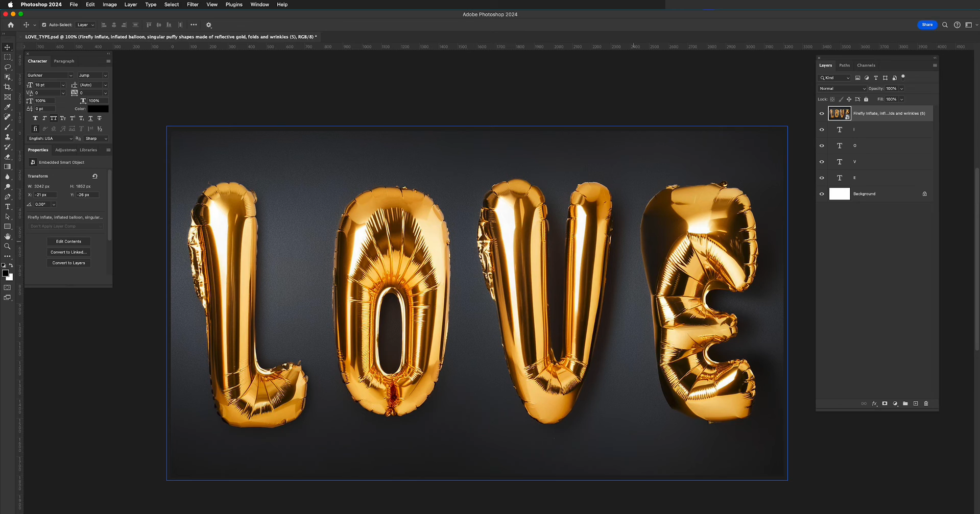The image size is (980, 514).
Task: Click the Add layer mask icon
Action: pyautogui.click(x=885, y=403)
